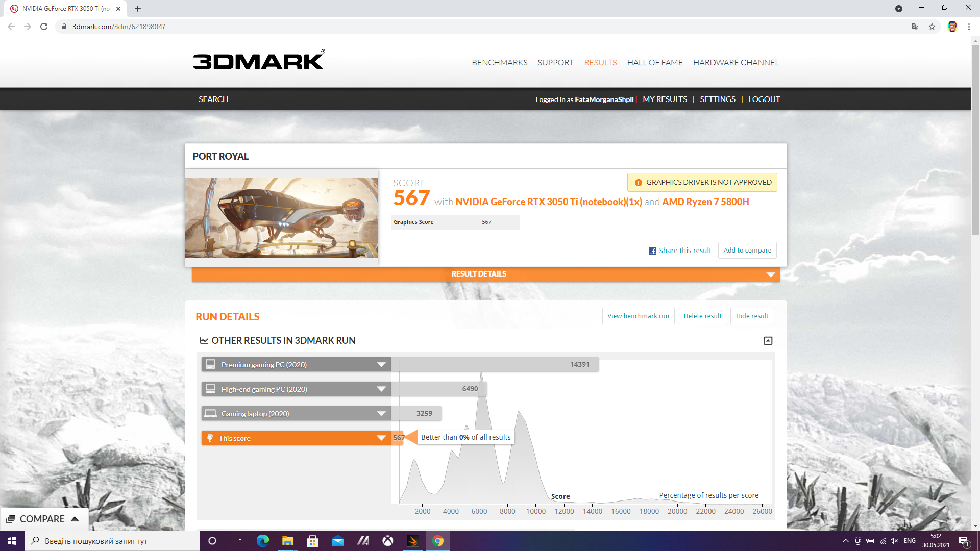The image size is (980, 551).
Task: Click the Graphics Driver Is Not Approved notice
Action: [x=702, y=183]
